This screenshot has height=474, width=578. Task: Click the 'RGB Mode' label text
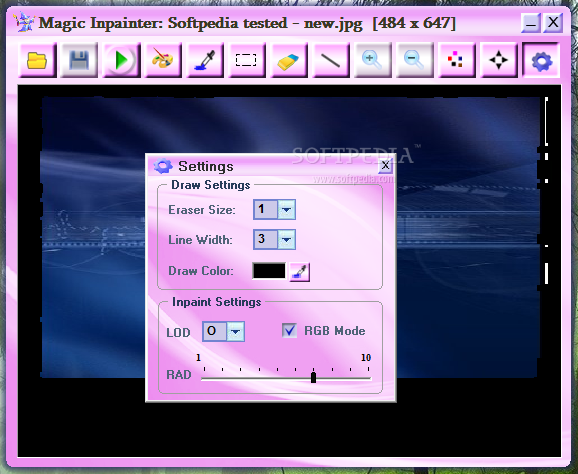point(335,331)
